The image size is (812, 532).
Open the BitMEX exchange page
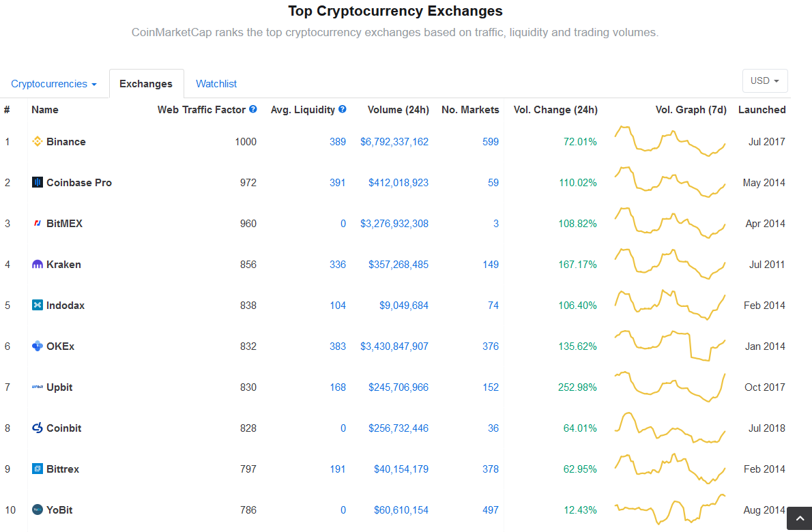[64, 224]
